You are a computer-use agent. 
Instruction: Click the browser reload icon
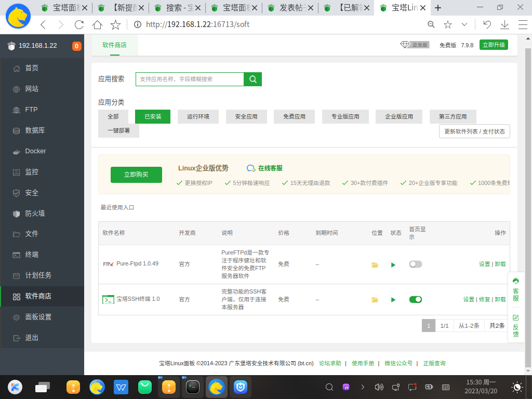79,24
